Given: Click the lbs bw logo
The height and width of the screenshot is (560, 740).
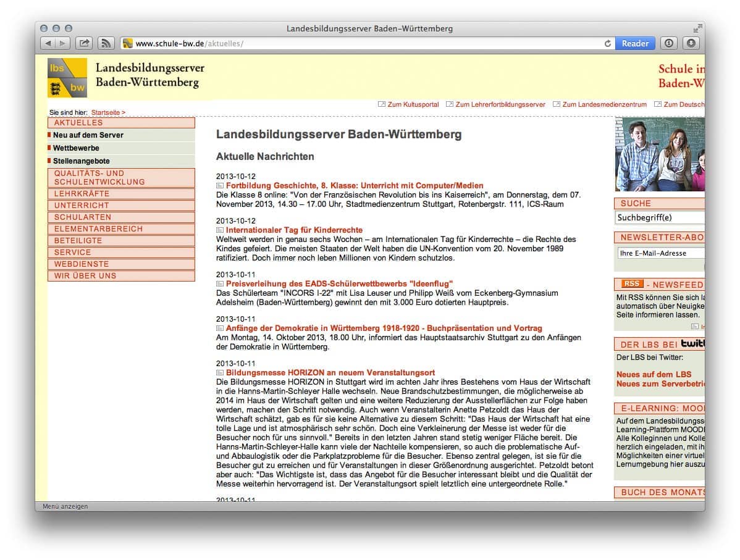Looking at the screenshot, I should coord(67,78).
